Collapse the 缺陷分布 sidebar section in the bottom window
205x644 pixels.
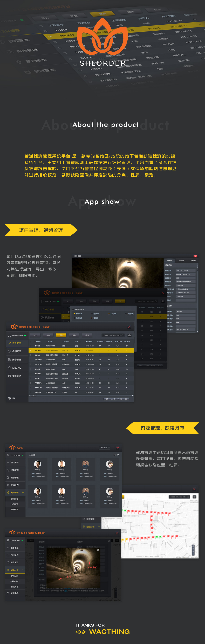[23, 570]
